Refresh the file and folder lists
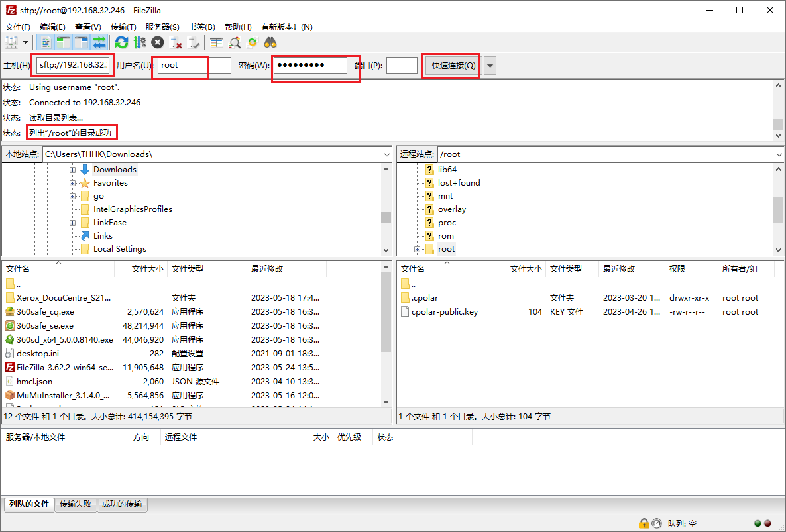Viewport: 786px width, 532px height. click(121, 42)
